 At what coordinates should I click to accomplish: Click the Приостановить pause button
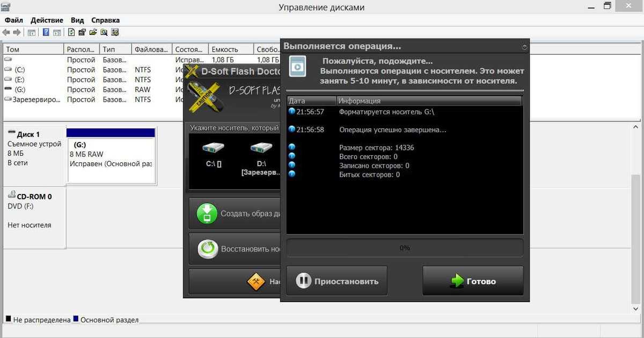(336, 281)
